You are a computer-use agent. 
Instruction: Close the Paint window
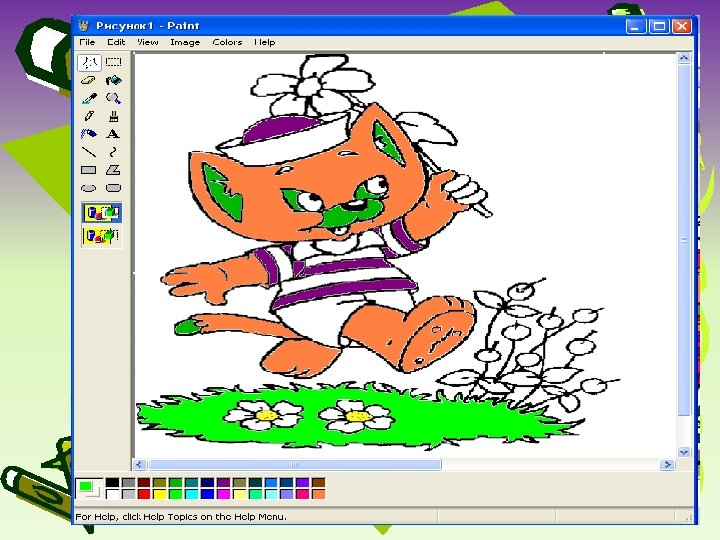click(x=682, y=26)
